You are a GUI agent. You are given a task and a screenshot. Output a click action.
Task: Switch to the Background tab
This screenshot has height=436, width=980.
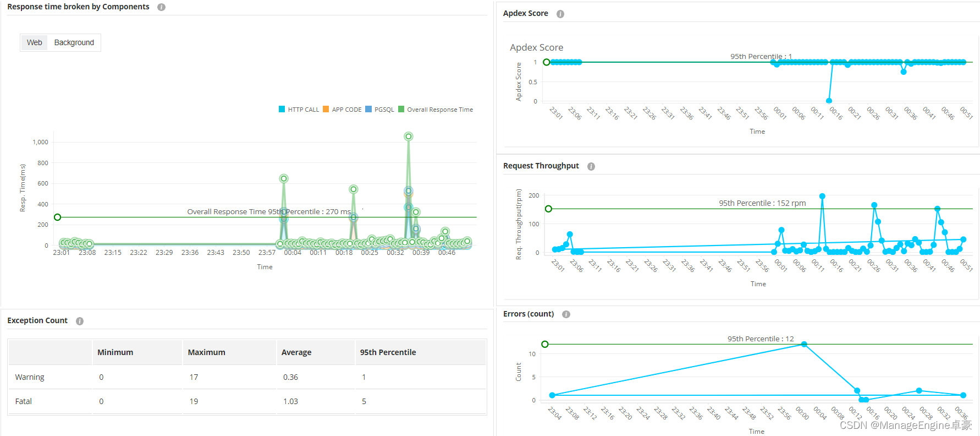point(74,42)
